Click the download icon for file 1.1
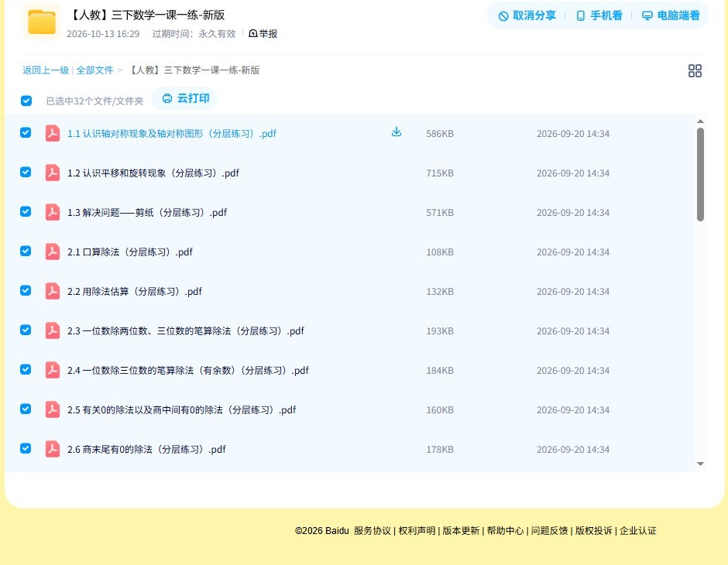728x565 pixels. (396, 132)
